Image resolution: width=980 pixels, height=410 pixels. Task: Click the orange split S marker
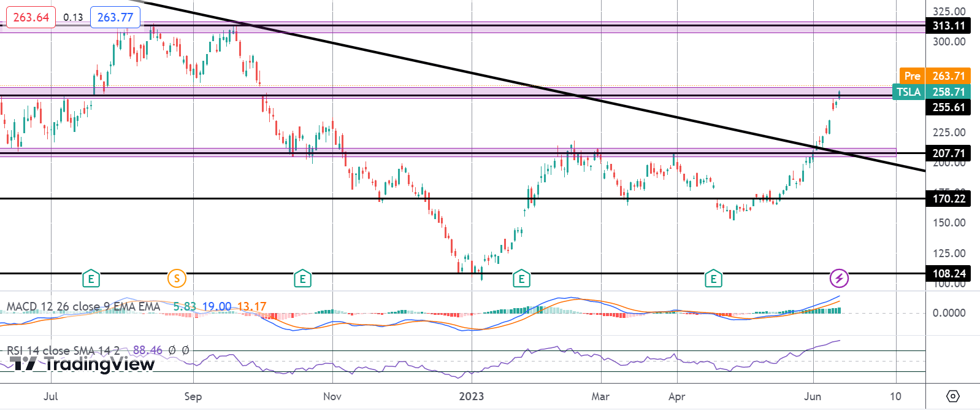pyautogui.click(x=177, y=279)
